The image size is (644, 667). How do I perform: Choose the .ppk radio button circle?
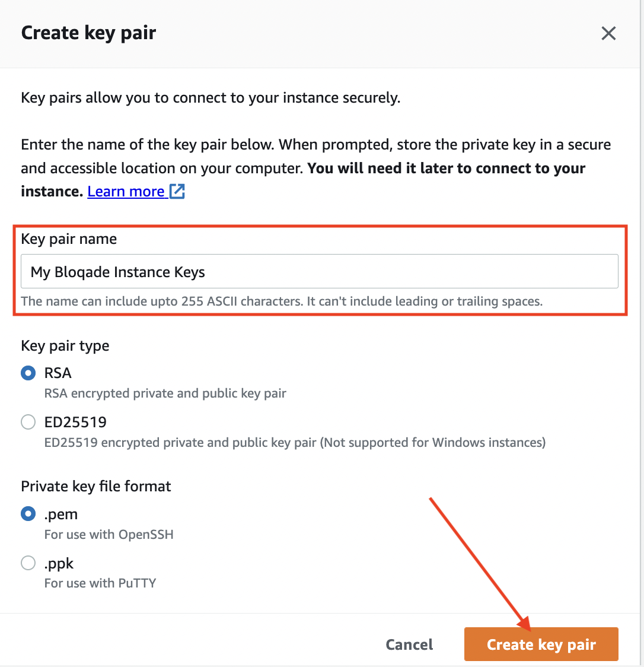pos(28,563)
